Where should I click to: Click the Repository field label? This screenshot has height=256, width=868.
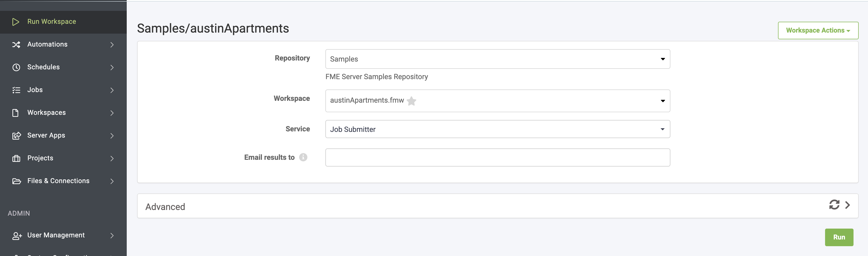(292, 58)
